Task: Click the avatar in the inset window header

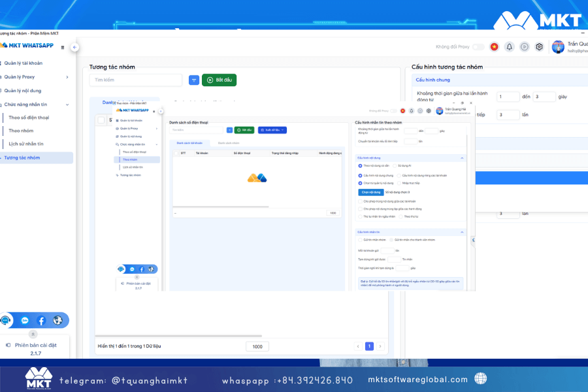Action: coord(440,111)
